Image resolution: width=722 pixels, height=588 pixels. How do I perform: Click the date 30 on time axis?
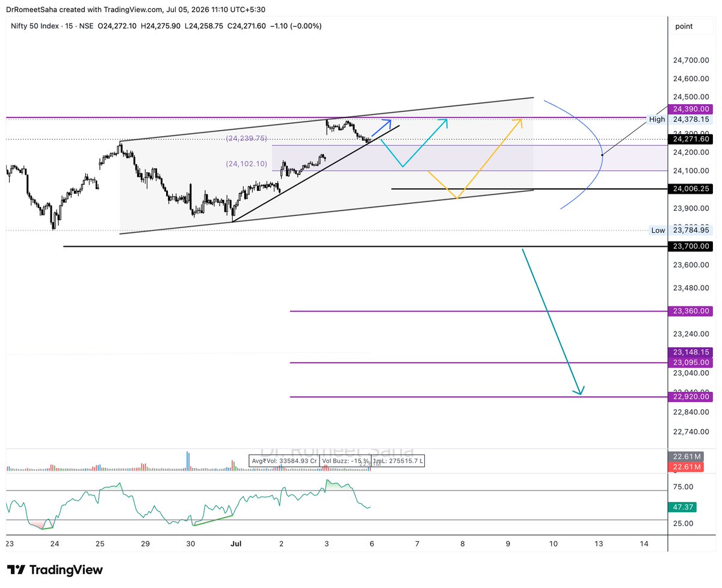[190, 543]
